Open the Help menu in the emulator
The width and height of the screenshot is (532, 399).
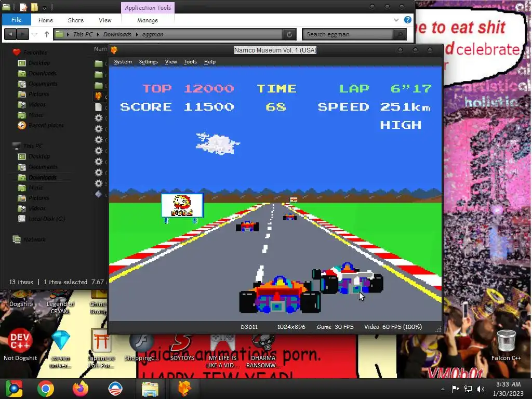click(x=210, y=62)
